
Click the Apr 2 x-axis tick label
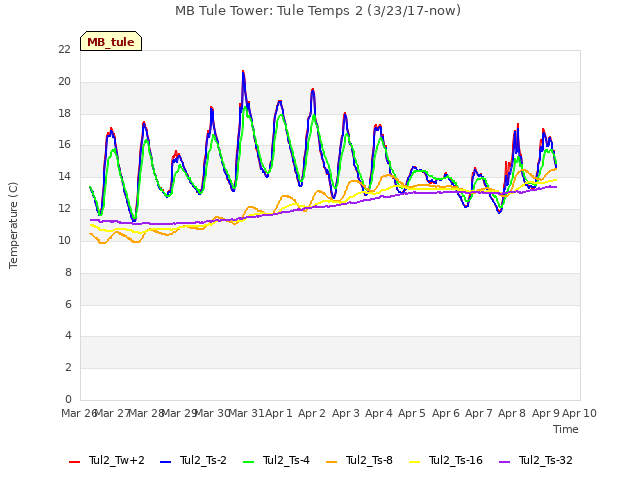point(312,413)
